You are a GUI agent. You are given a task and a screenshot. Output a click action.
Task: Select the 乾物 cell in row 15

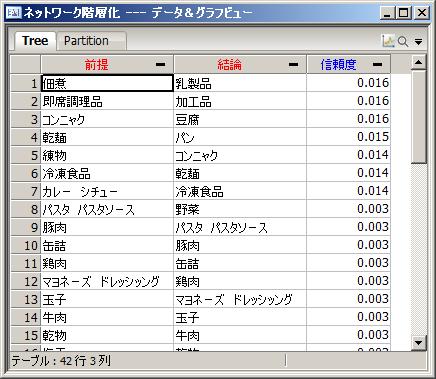click(107, 335)
